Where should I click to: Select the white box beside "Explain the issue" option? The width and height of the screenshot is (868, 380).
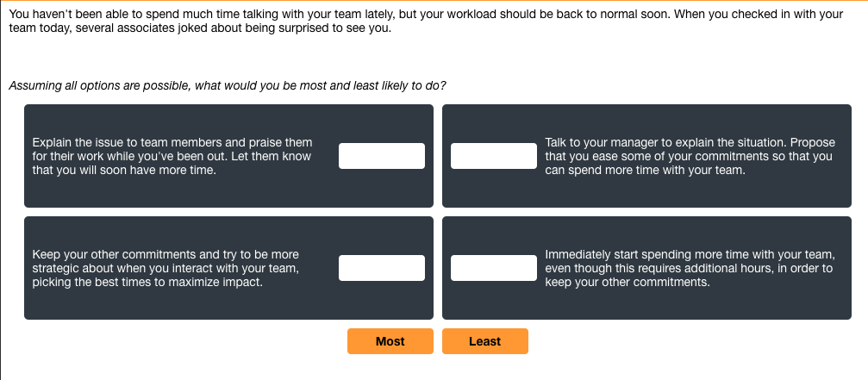tap(381, 156)
